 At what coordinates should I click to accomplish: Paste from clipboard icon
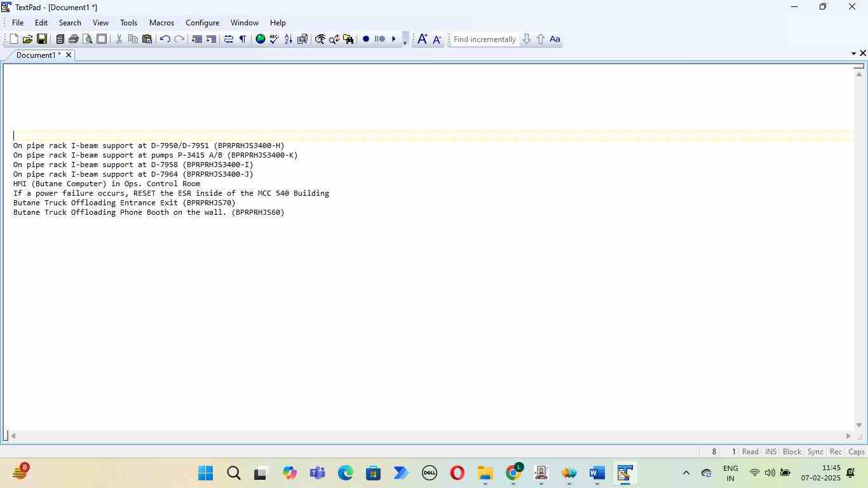click(147, 39)
